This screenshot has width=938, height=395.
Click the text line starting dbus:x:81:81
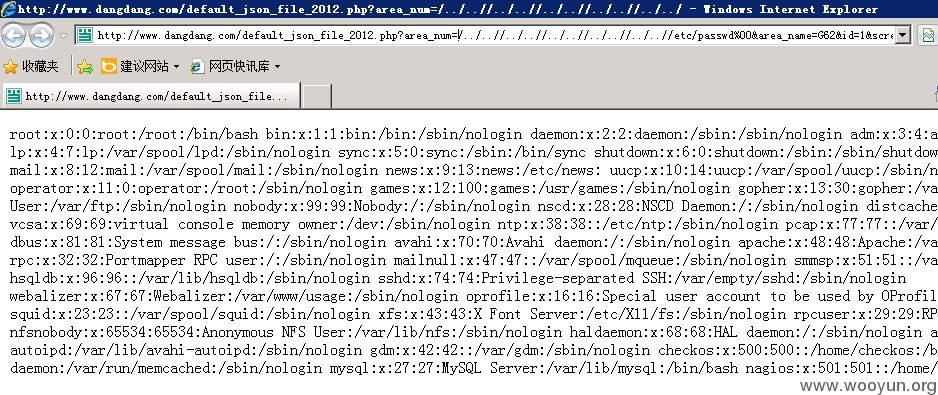tap(473, 242)
